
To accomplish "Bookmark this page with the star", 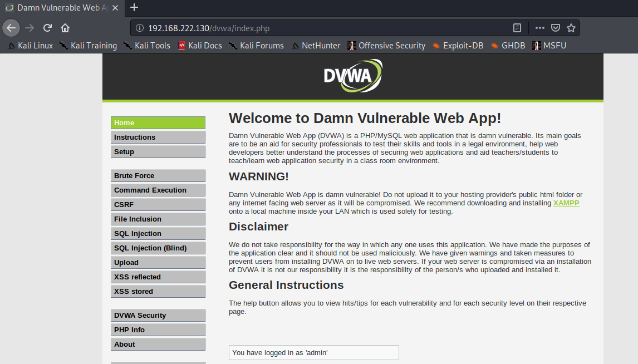I will pos(571,28).
